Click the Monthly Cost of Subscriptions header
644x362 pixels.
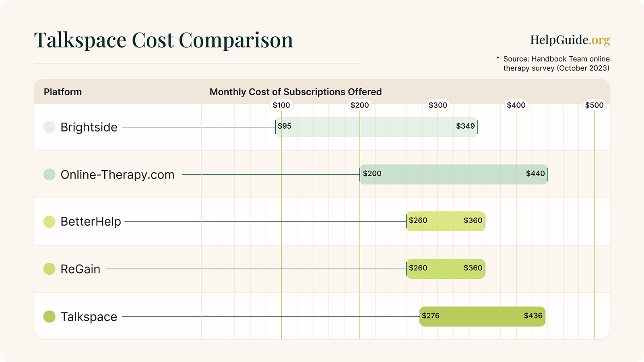tap(295, 92)
